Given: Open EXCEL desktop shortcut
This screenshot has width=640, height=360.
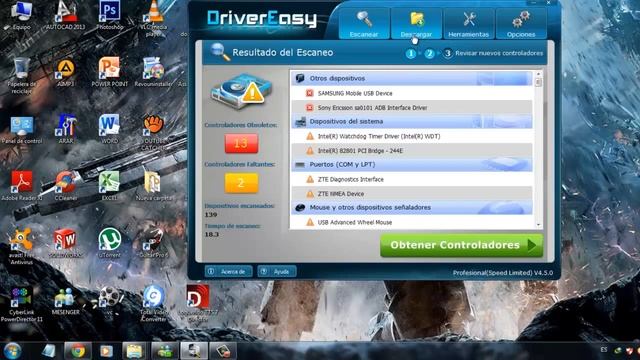Looking at the screenshot, I should tap(109, 186).
